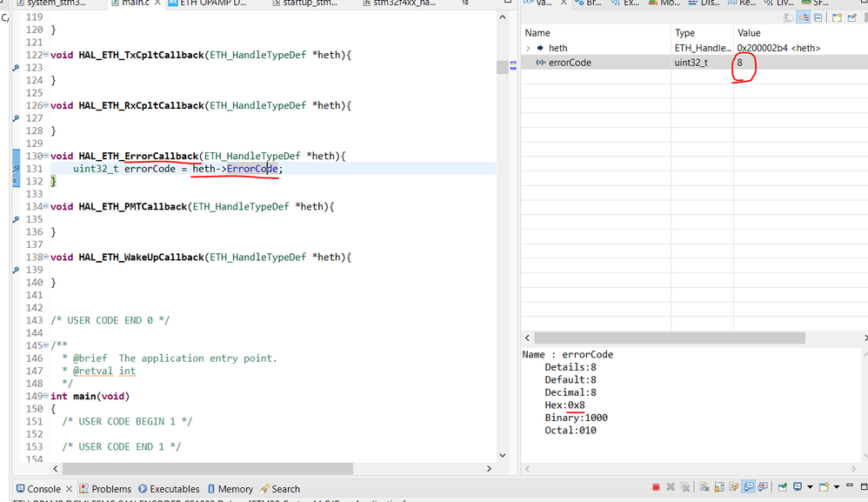This screenshot has height=502, width=868.
Task: Close the main.c editor tab
Action: (x=157, y=3)
